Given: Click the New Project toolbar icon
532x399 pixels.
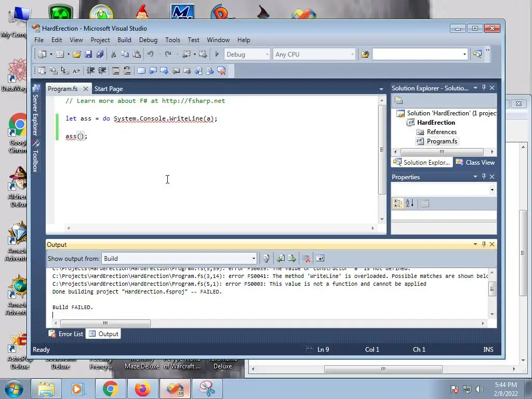Looking at the screenshot, I should 42,54.
